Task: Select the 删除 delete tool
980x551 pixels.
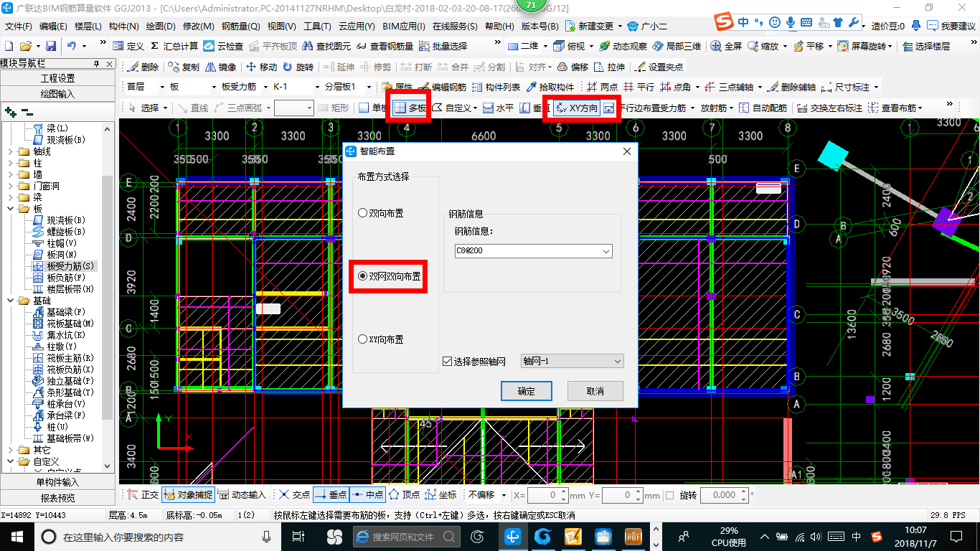Action: coord(143,67)
